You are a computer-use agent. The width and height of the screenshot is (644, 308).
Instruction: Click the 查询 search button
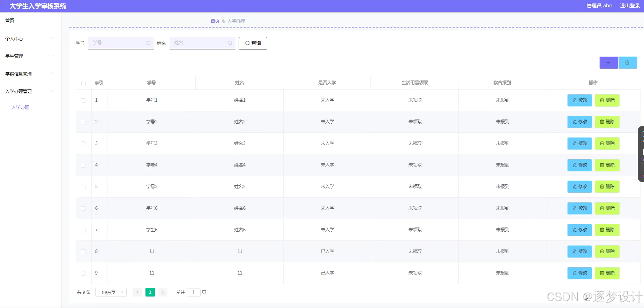(x=253, y=43)
